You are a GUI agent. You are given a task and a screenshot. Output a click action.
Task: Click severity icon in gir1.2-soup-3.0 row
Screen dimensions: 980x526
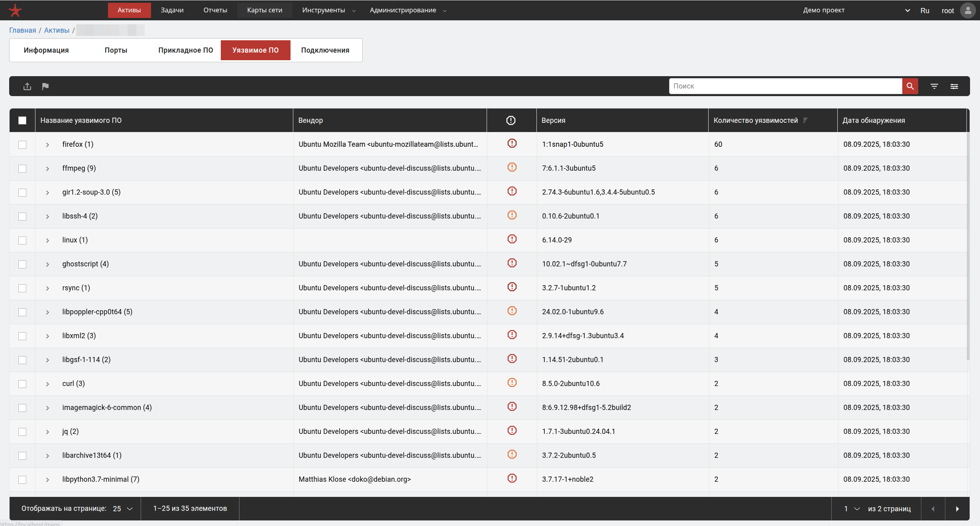pos(512,191)
